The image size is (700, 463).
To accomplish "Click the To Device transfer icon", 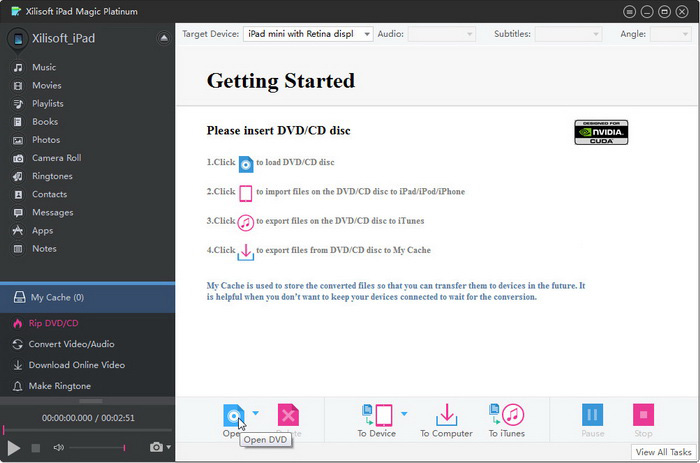I will [381, 414].
